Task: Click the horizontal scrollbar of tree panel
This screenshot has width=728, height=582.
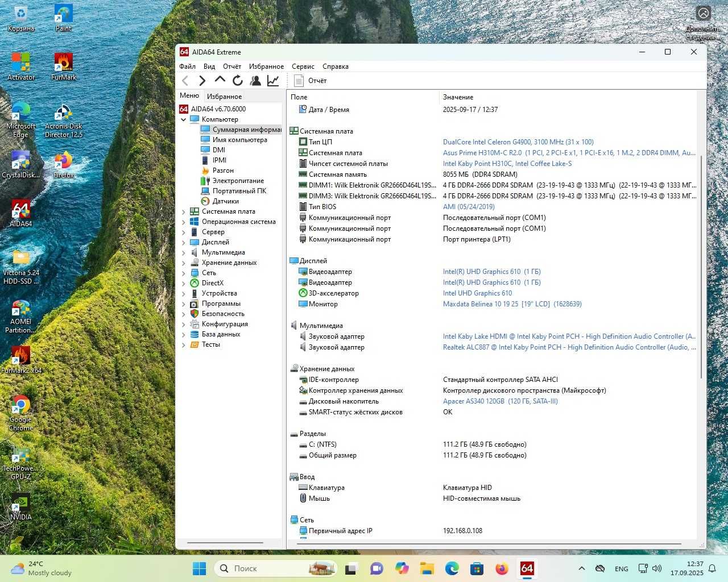Action: coord(225,543)
